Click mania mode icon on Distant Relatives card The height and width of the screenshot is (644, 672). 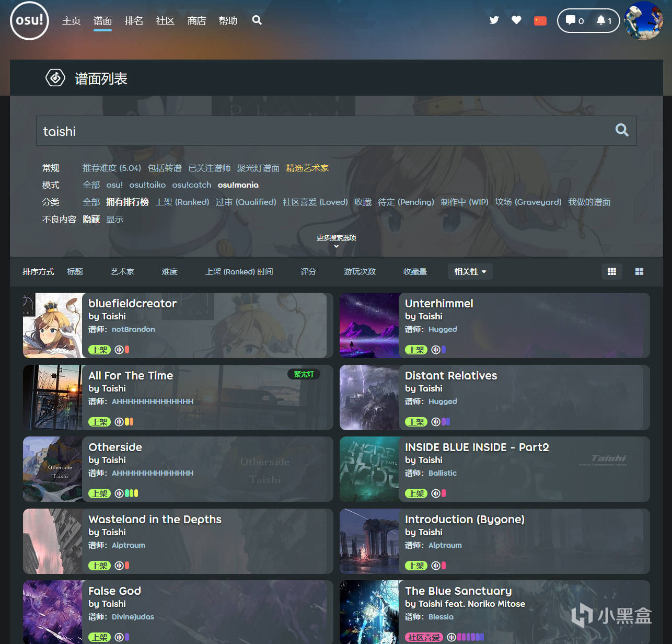pos(436,422)
